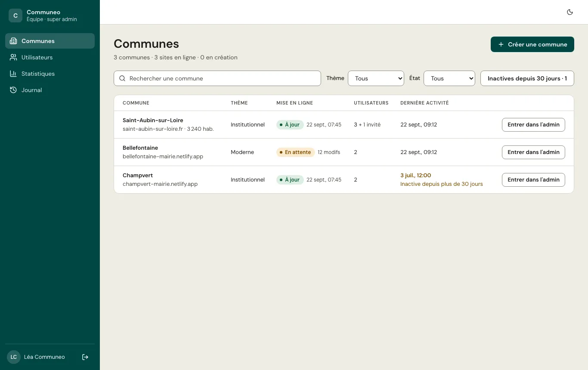Enter the admin of Saint-Aubin-sur-Loire
This screenshot has width=588, height=370.
click(x=533, y=125)
